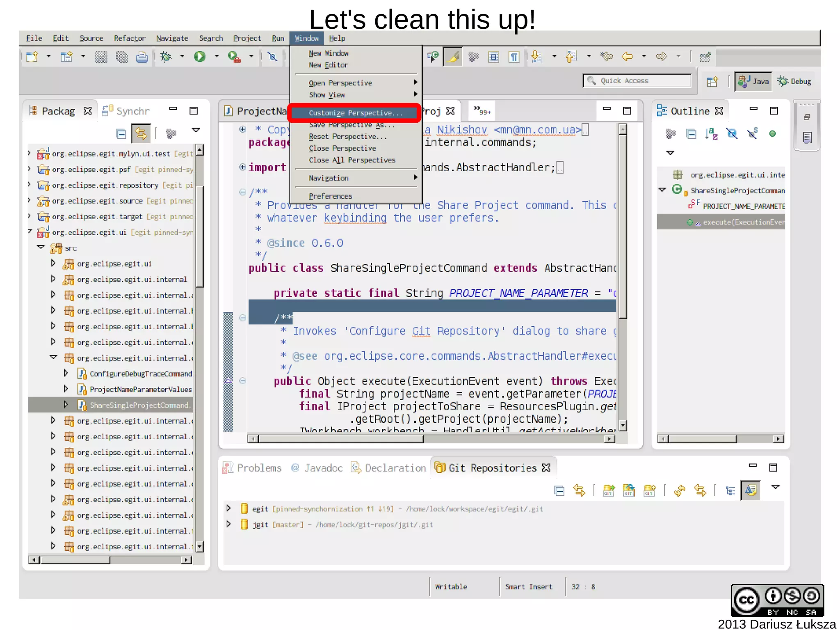Image resolution: width=840 pixels, height=630 pixels.
Task: Choose Preferences from the Window menu
Action: coord(330,196)
